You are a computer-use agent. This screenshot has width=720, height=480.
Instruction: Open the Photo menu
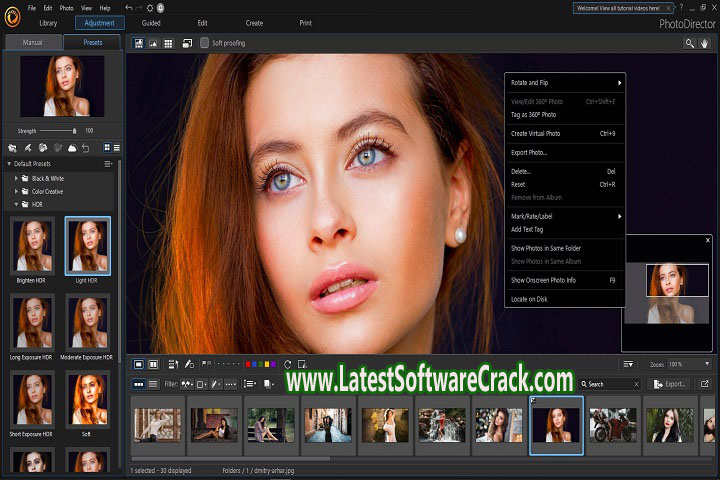tap(66, 8)
